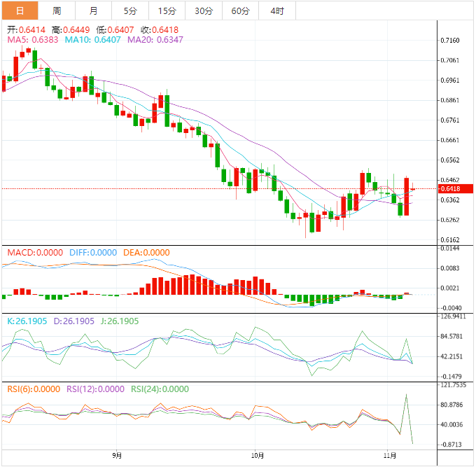
Task: Click the 0.0144 MACD axis label
Action: click(x=450, y=249)
